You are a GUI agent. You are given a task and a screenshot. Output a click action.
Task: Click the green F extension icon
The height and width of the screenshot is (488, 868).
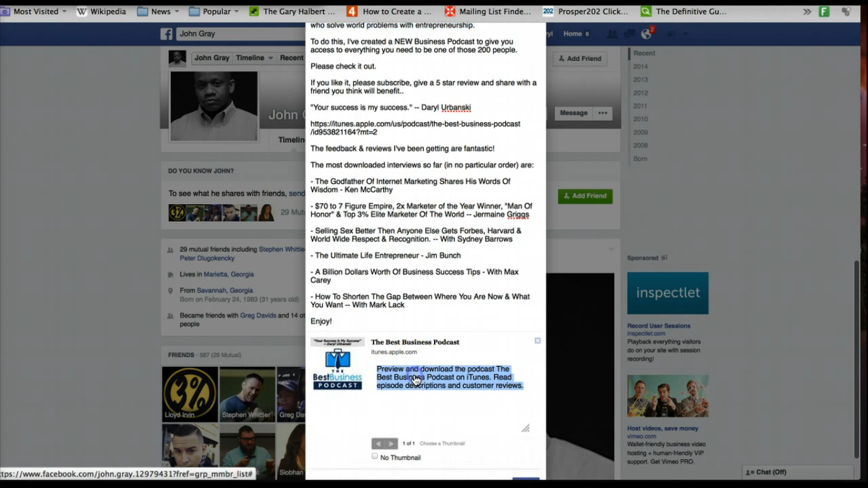[824, 11]
